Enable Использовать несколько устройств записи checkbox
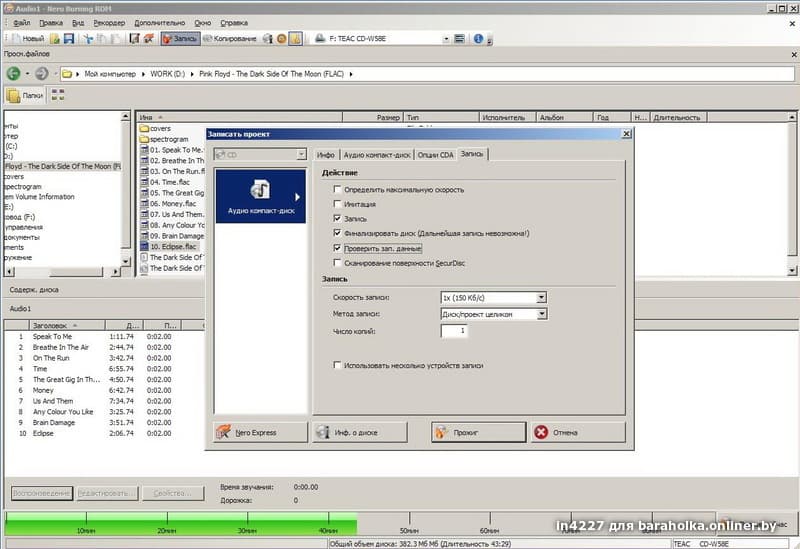This screenshot has width=800, height=549. pos(337,365)
